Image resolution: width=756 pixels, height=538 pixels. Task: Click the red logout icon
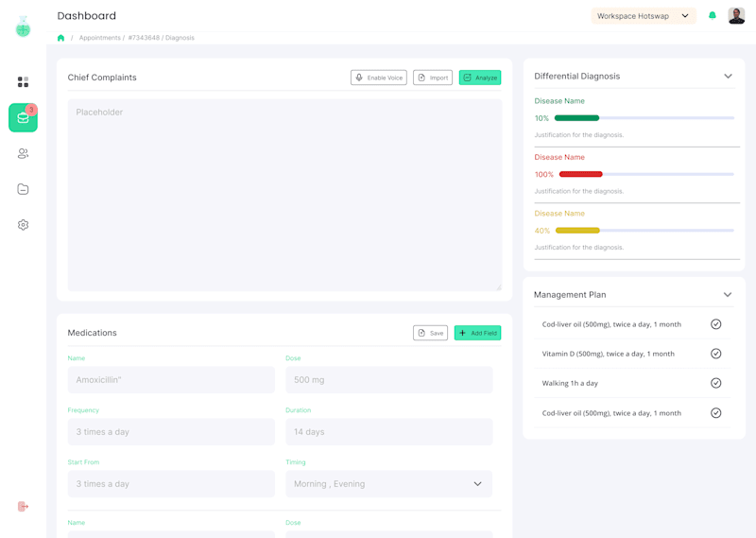23,506
